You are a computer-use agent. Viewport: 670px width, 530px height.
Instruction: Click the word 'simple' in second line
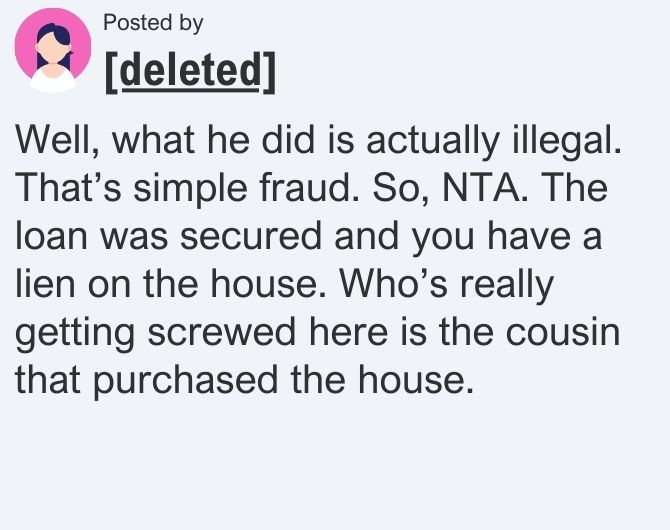pyautogui.click(x=190, y=188)
